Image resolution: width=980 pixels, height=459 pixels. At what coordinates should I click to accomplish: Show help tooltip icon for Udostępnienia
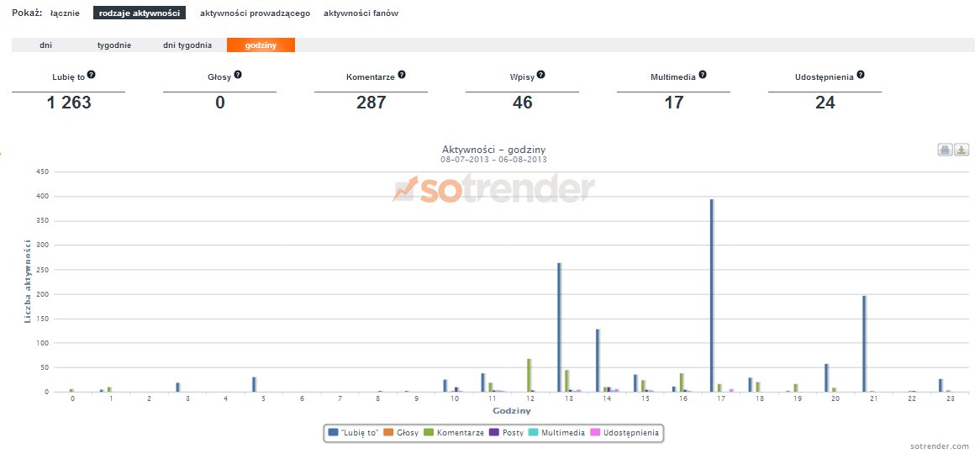(x=861, y=75)
